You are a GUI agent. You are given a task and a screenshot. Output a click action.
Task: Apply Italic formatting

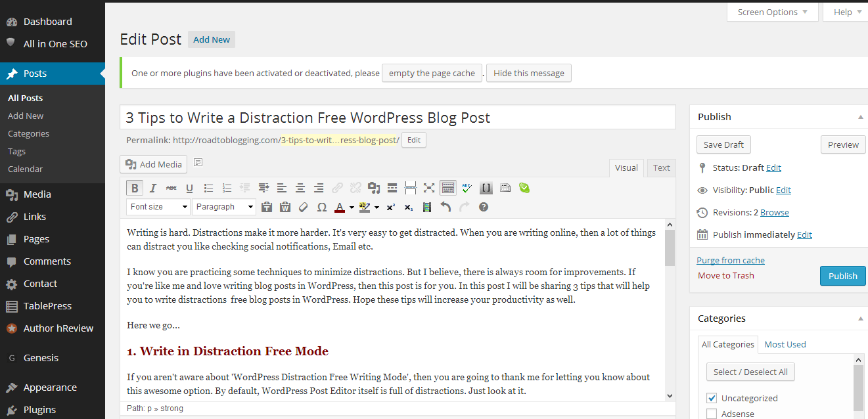point(153,188)
